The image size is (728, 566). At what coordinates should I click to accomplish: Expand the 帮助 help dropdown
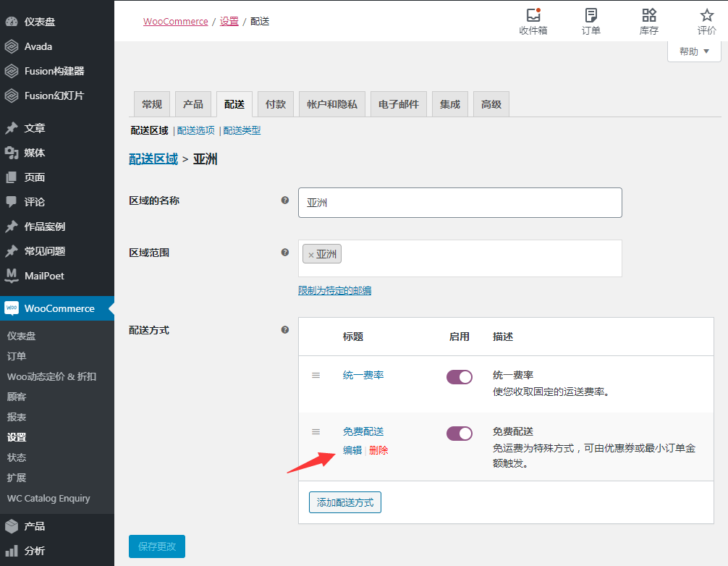click(x=694, y=51)
